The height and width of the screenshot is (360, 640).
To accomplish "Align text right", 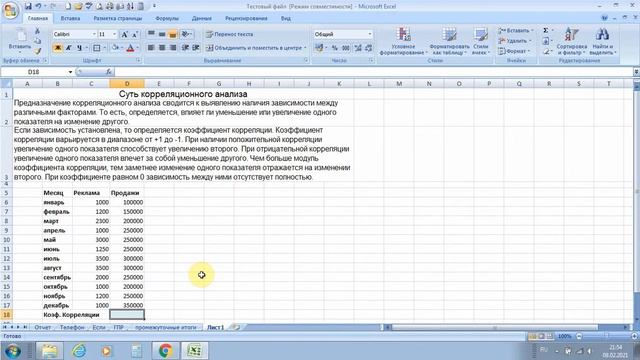I will pyautogui.click(x=173, y=48).
